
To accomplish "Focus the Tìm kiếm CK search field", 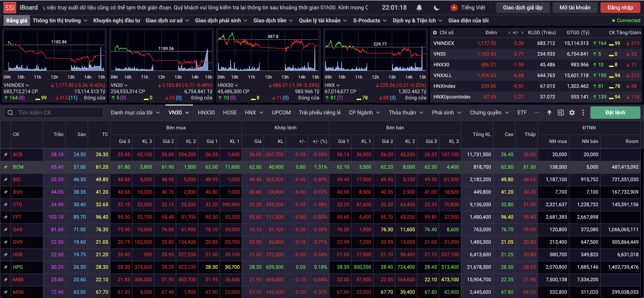I will click(53, 113).
